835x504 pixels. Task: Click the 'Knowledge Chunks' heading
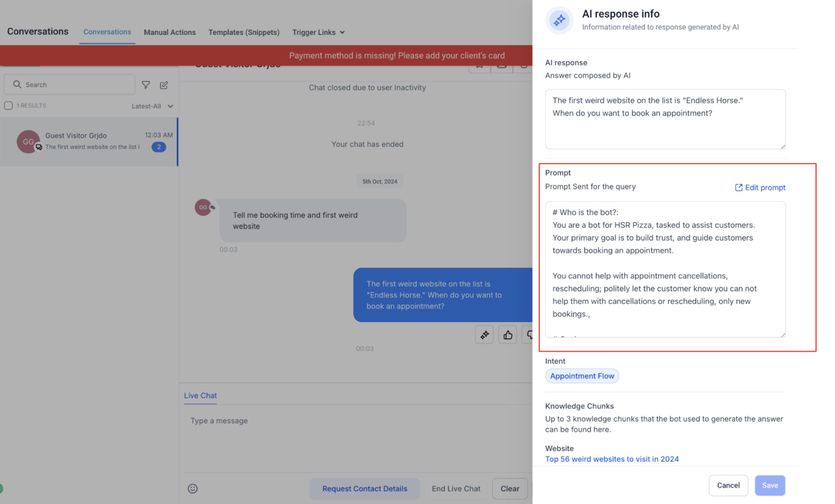click(579, 406)
